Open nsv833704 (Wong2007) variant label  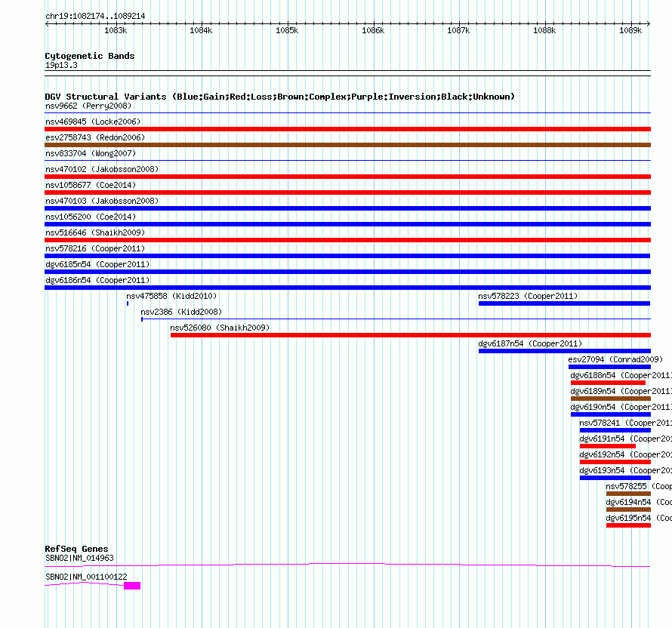tap(91, 153)
